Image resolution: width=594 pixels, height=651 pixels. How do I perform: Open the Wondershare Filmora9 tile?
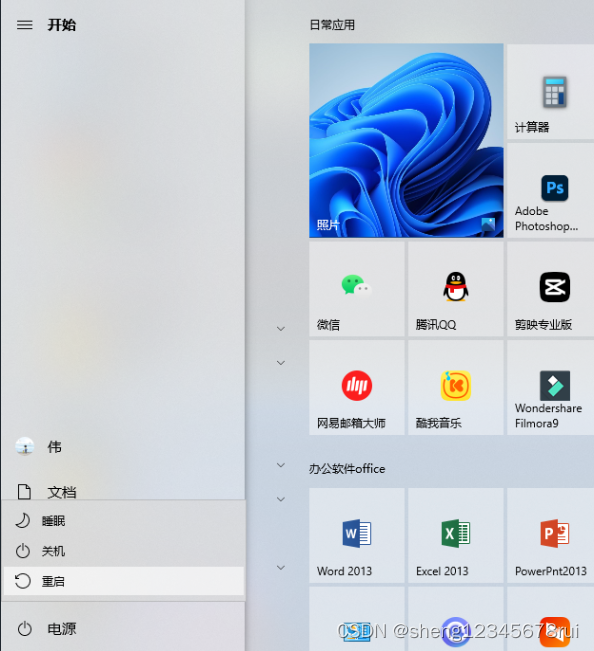tap(550, 388)
